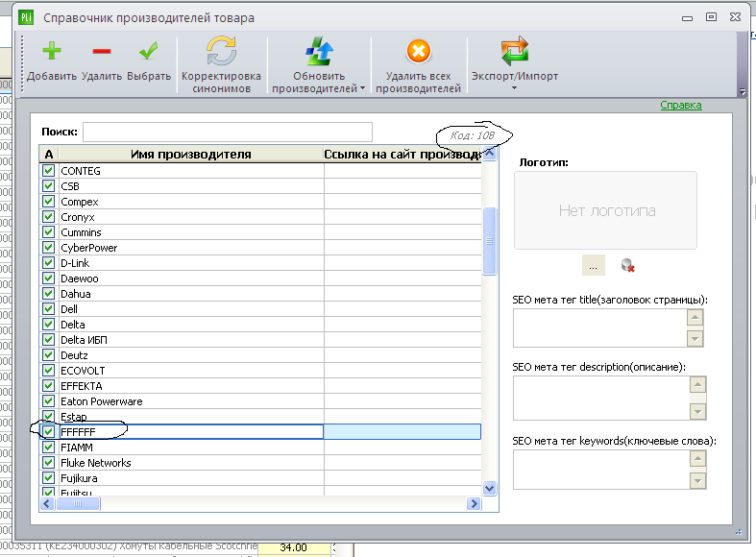Click the Поиск search field

pos(228,132)
